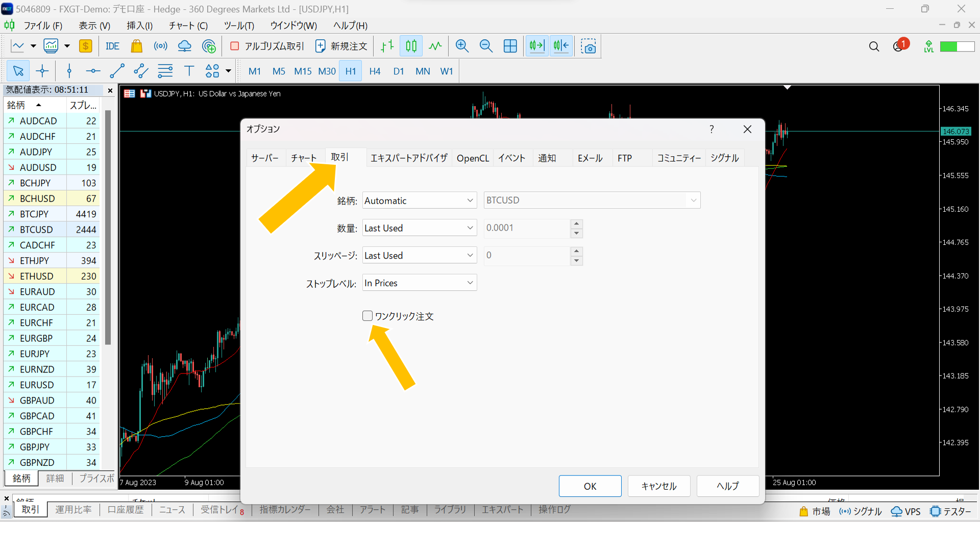Image resolution: width=980 pixels, height=551 pixels.
Task: Select the text label tool
Action: point(189,71)
